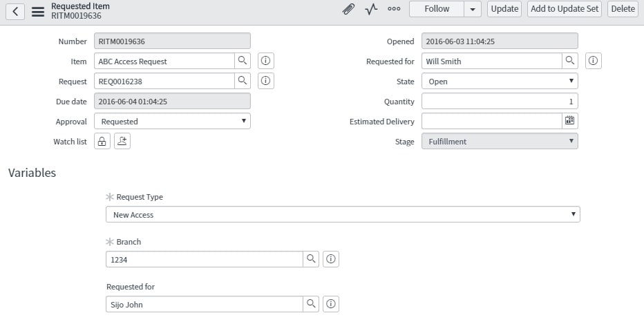Click the Follow button
Screen dimensions: 644x322
(437, 9)
